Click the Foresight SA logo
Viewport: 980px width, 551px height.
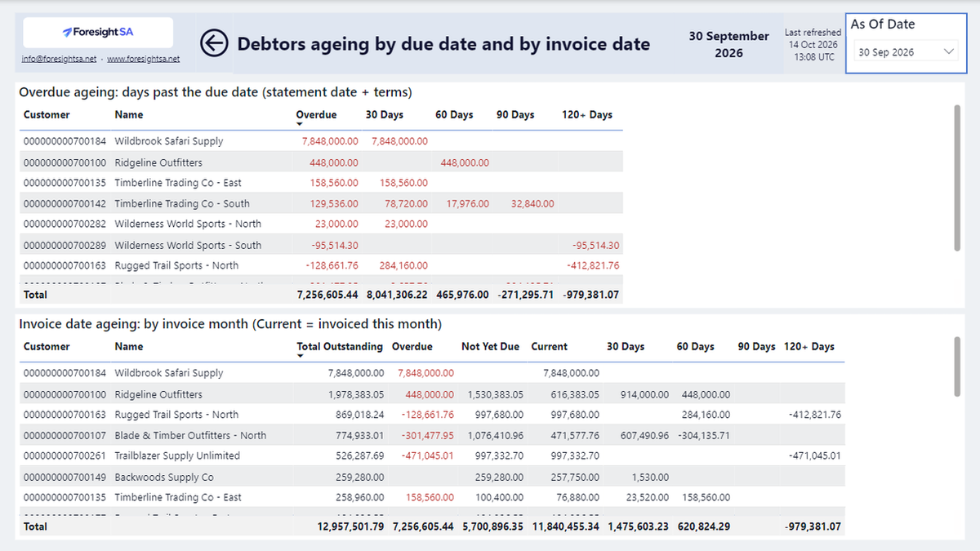tap(98, 33)
